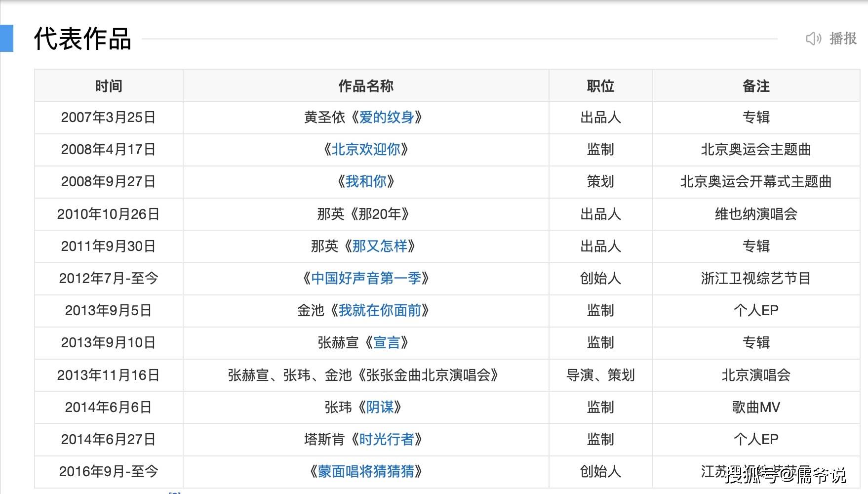
Task: Click the 播报 speaker icon
Action: 813,39
